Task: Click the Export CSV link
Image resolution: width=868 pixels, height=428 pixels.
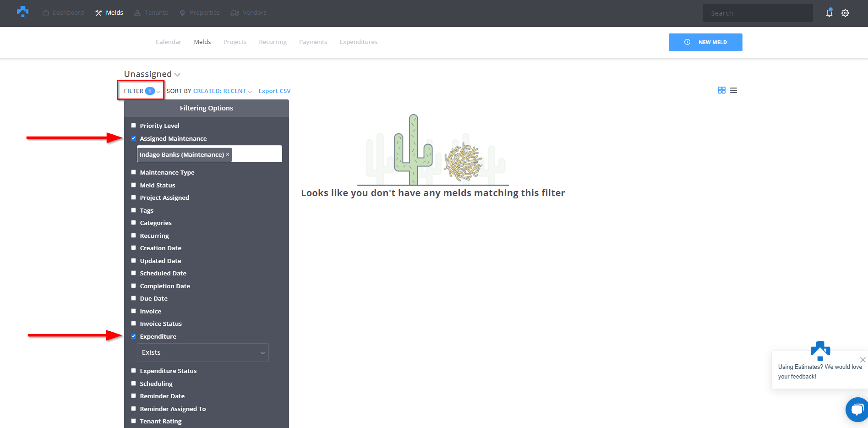Action: pos(274,91)
